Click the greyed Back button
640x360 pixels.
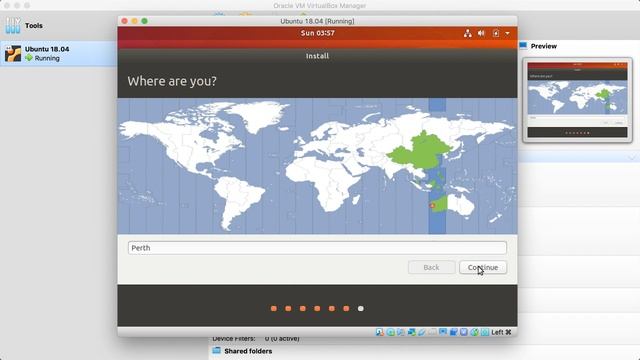coord(431,267)
